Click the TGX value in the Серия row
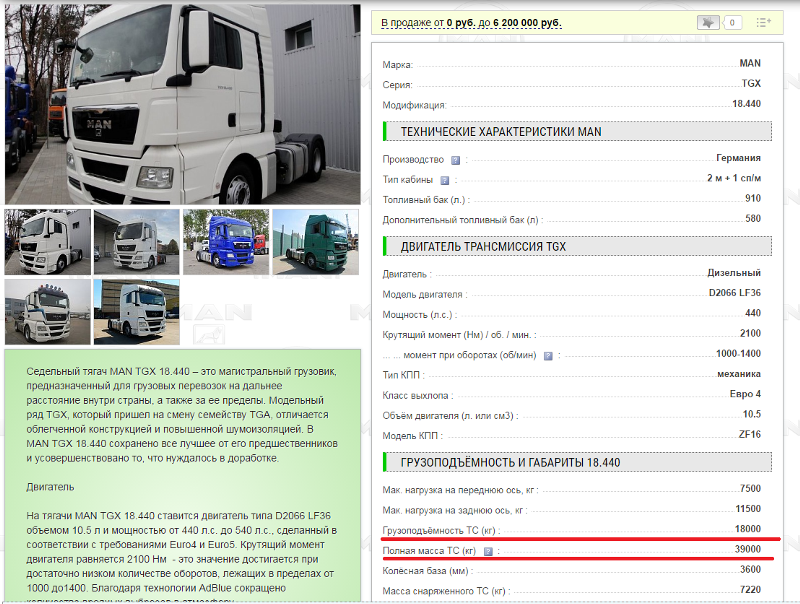The width and height of the screenshot is (800, 604). (x=751, y=83)
